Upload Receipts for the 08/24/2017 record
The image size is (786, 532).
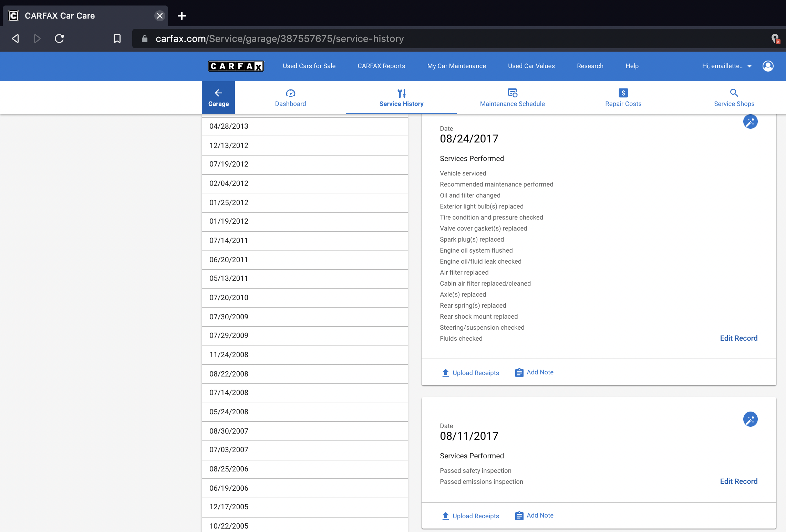click(470, 373)
